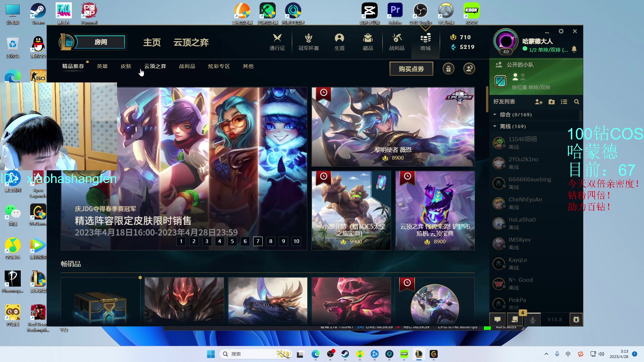Select the 战利品 store sub-tab
Image resolution: width=644 pixels, height=362 pixels.
(187, 66)
